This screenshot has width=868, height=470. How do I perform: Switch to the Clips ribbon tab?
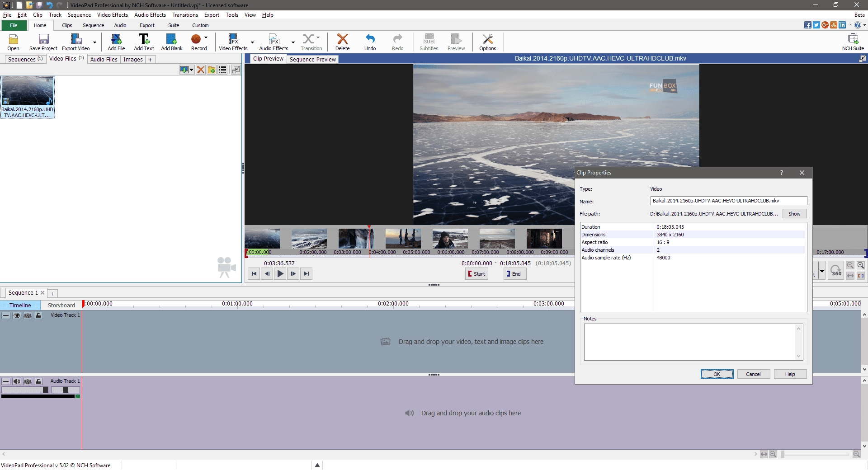point(67,25)
